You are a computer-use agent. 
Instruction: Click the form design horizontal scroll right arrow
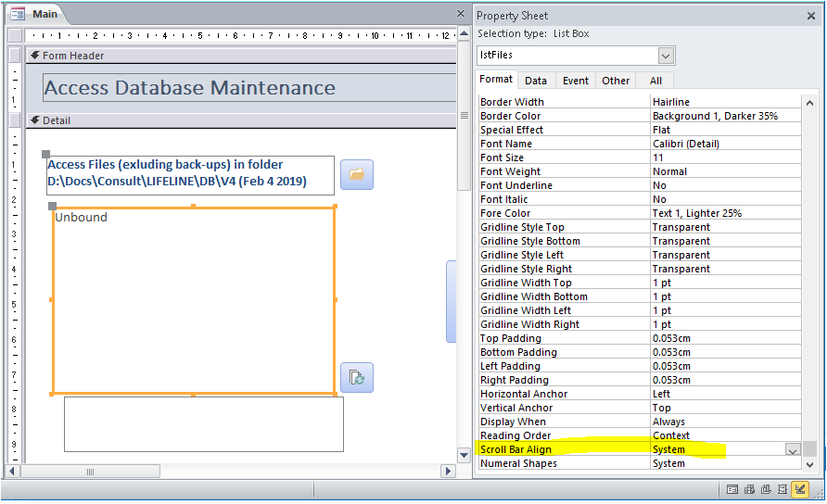(x=449, y=471)
